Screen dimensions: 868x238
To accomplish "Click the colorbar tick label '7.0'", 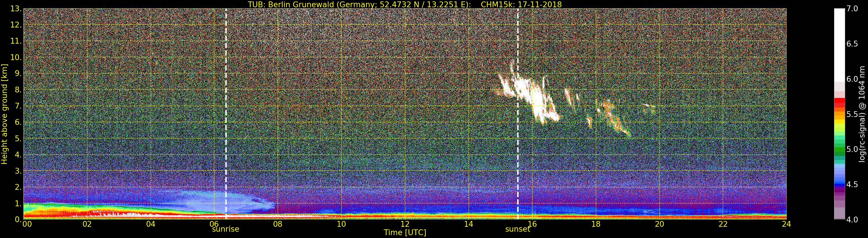I will 852,9.
